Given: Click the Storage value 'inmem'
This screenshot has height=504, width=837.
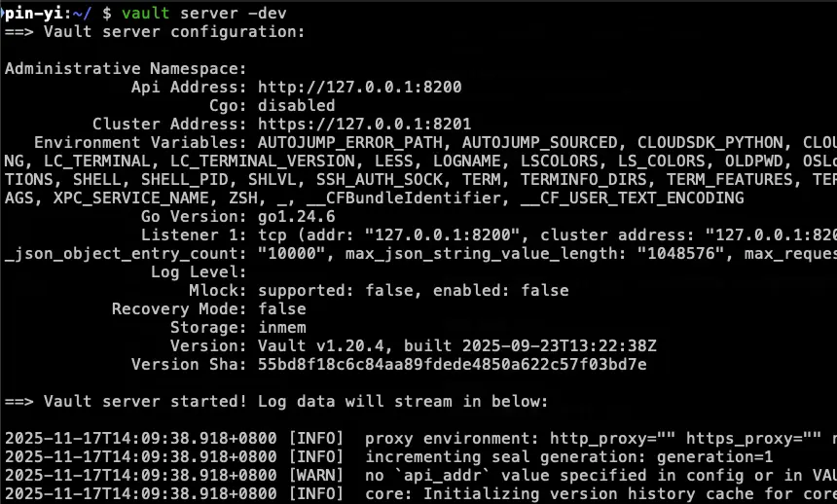Looking at the screenshot, I should click(281, 328).
